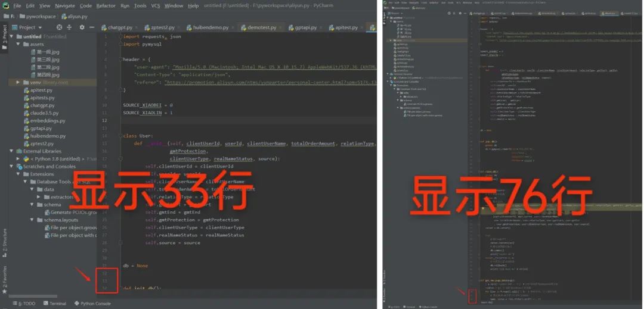644x309 pixels.
Task: Open the Terminal tool window button
Action: (x=55, y=304)
